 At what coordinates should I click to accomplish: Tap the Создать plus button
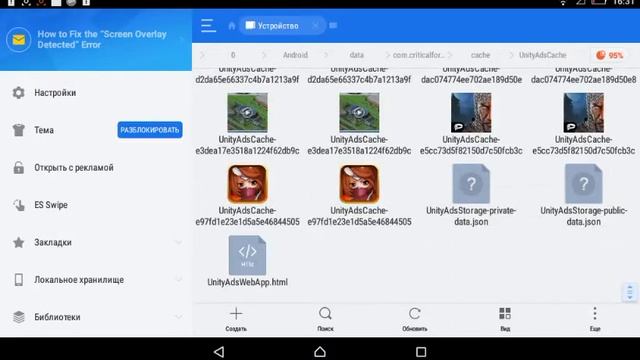click(x=236, y=319)
